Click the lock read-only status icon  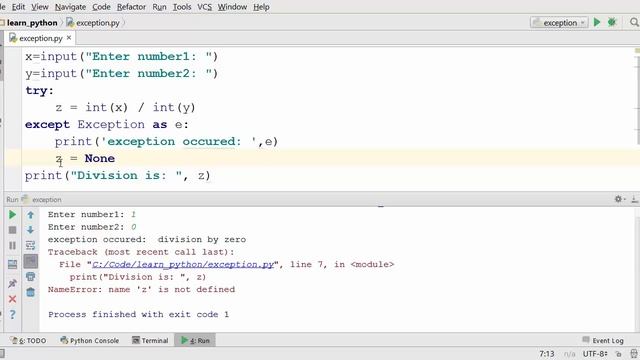click(618, 354)
